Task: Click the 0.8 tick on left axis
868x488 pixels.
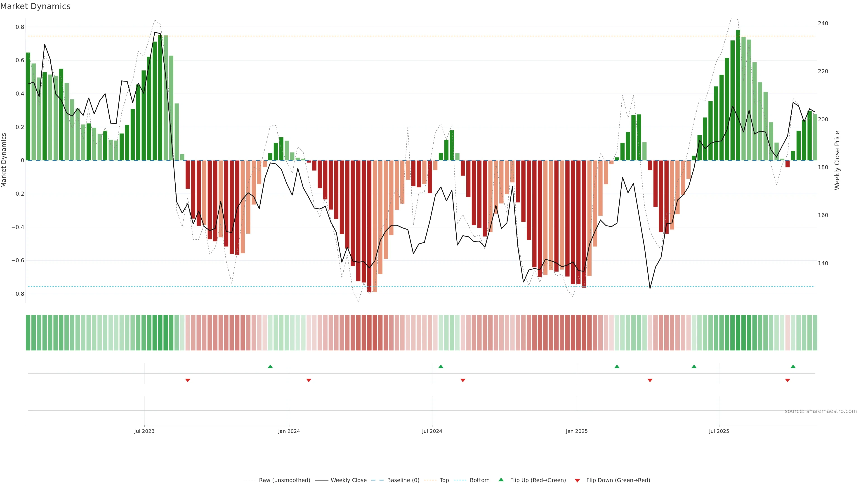Action: point(20,27)
